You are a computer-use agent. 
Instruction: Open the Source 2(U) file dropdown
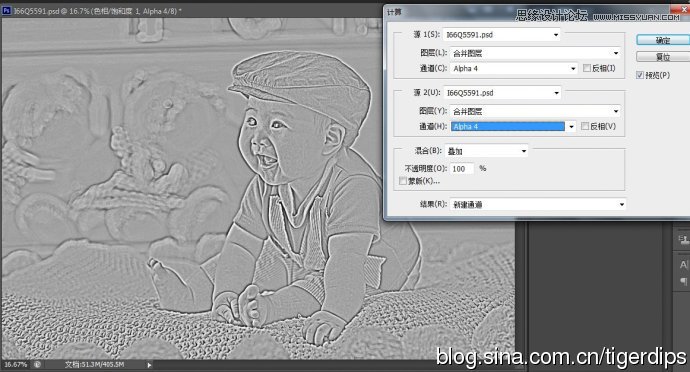[502, 93]
